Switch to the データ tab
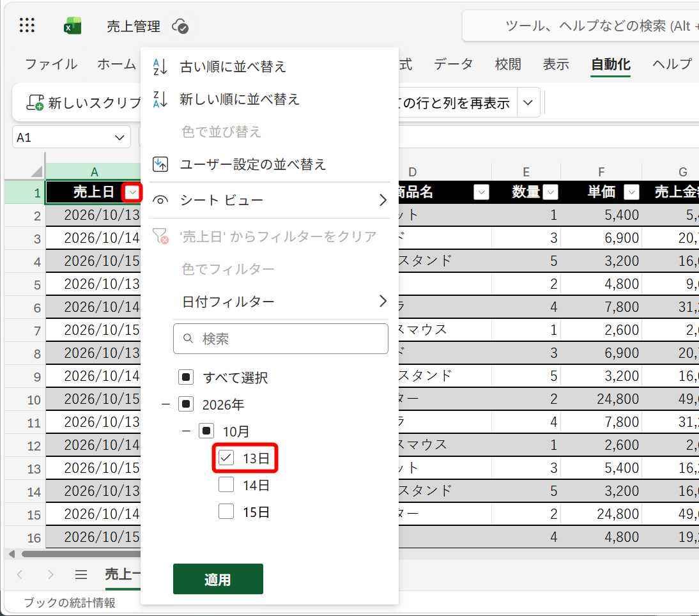 point(453,64)
